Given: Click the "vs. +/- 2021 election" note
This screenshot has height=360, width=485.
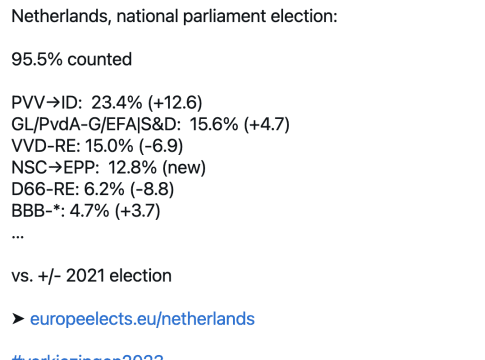Looking at the screenshot, I should (91, 276).
